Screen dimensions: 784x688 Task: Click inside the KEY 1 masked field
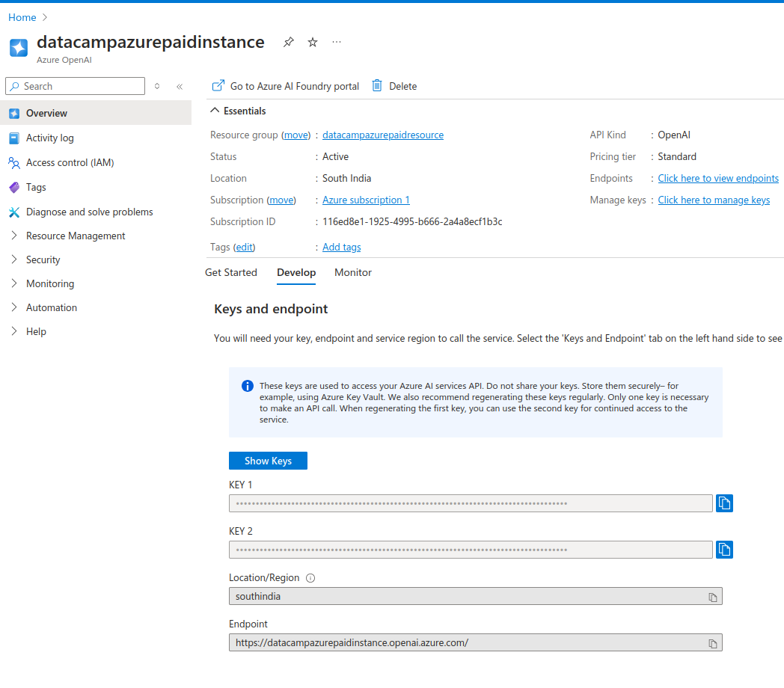click(x=471, y=503)
